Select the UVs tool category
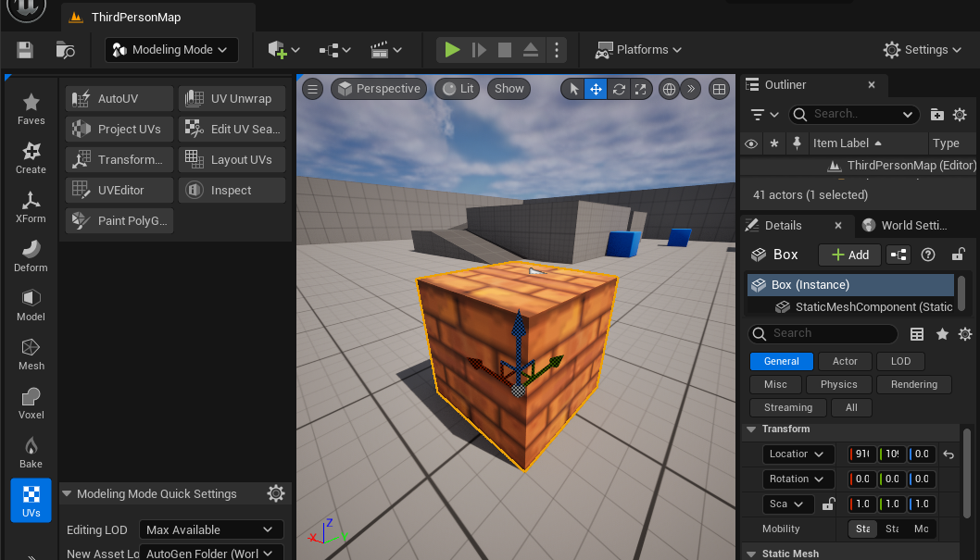 pyautogui.click(x=31, y=501)
